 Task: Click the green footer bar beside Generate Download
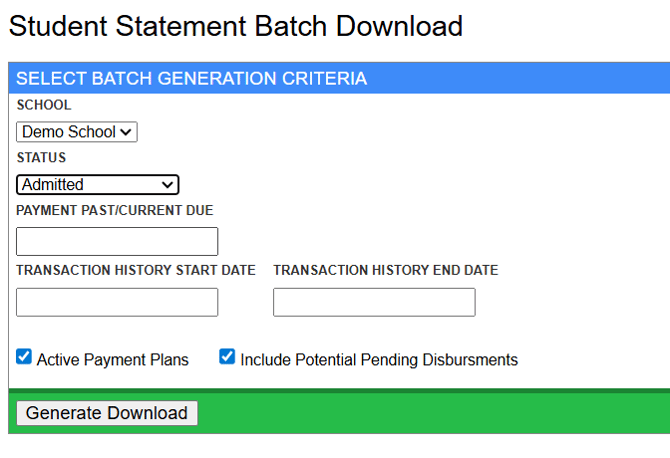430,413
